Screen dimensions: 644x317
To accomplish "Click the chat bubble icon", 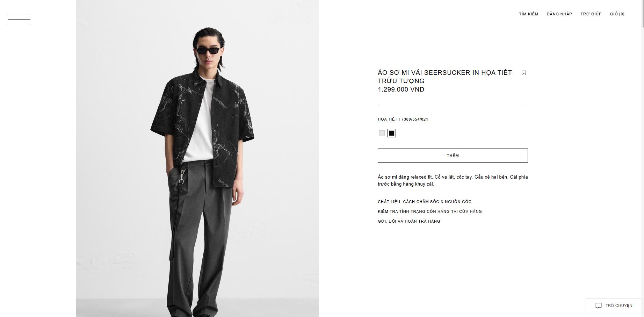I will coord(598,305).
